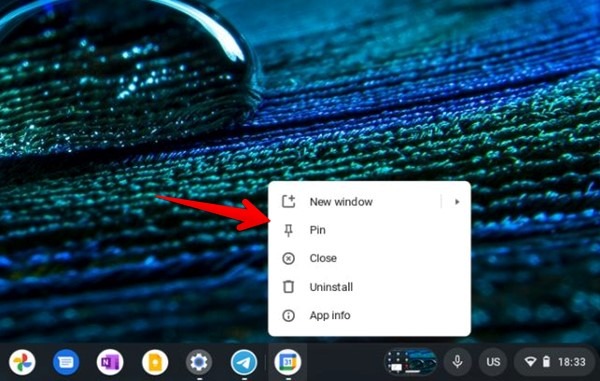Open the Settings gear app
Screen dimensions: 600x381
coord(199,362)
